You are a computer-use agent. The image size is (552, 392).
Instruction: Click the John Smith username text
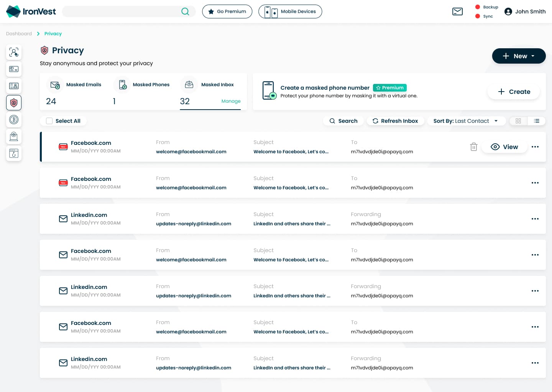tap(531, 11)
